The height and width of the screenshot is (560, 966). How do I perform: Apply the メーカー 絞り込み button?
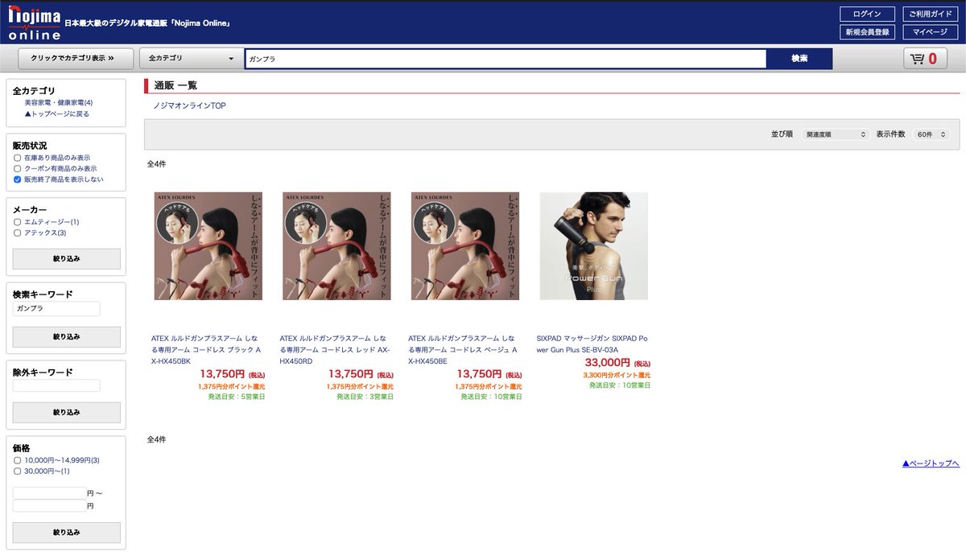67,259
